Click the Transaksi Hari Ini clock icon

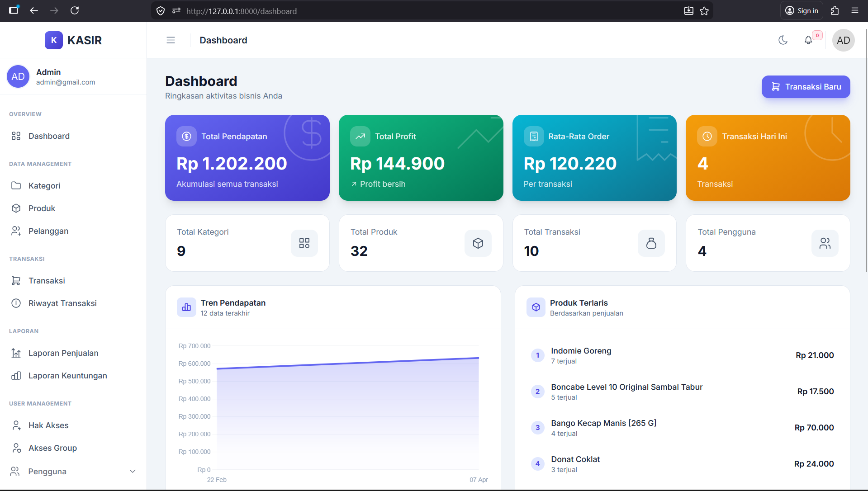point(707,136)
